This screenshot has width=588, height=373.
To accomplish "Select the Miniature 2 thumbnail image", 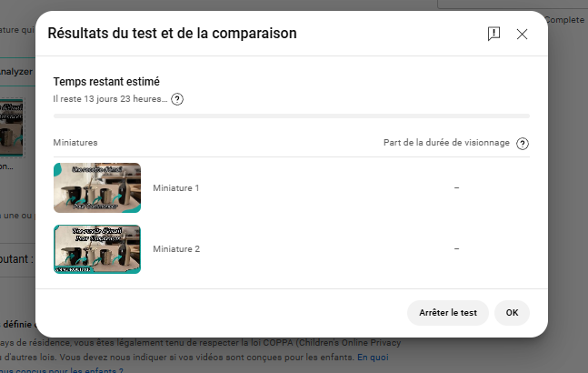I will (97, 249).
